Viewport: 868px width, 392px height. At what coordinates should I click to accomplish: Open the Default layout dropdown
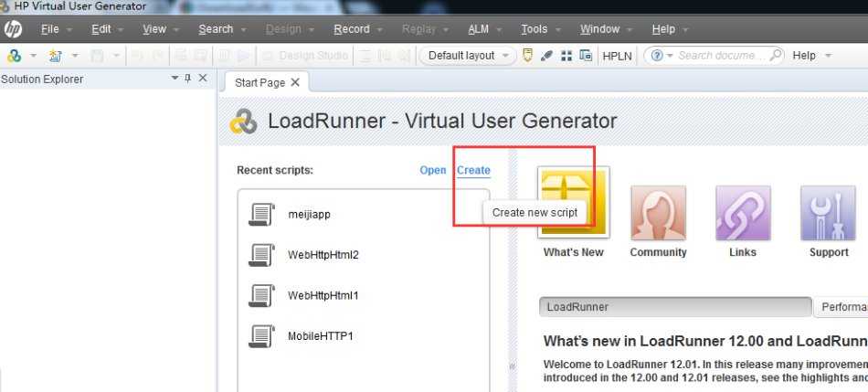[468, 56]
